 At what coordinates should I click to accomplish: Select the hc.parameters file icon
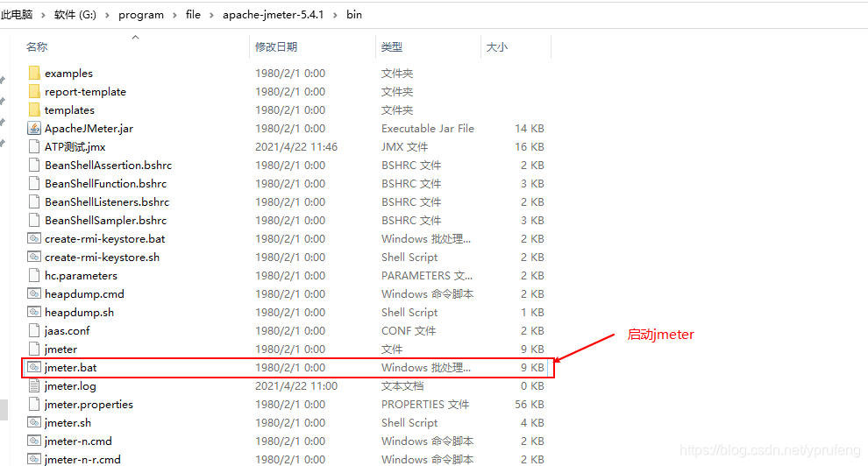pyautogui.click(x=34, y=275)
